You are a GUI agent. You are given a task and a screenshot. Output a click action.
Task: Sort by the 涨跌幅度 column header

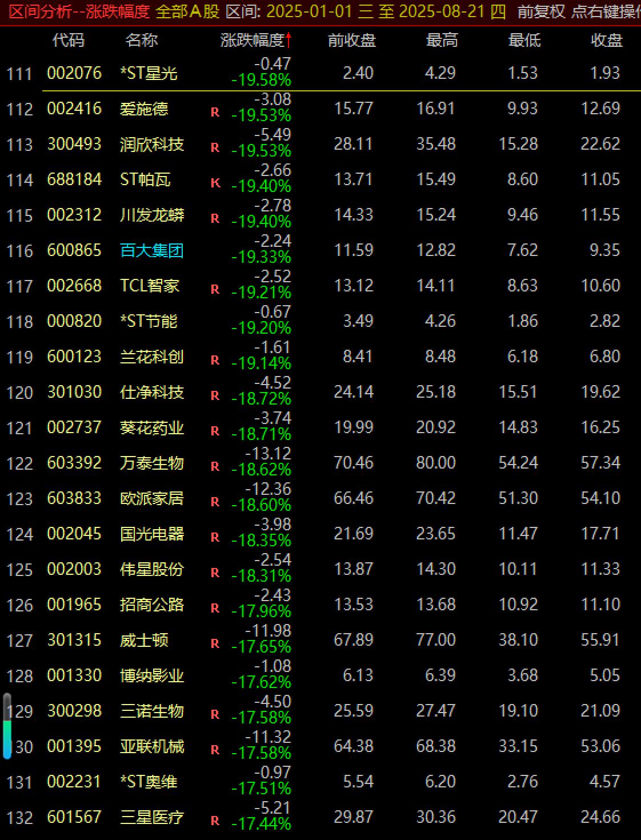(256, 41)
